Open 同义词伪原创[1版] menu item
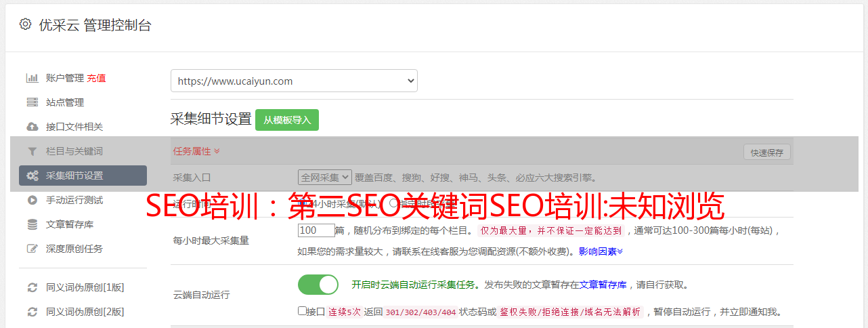 coord(85,287)
